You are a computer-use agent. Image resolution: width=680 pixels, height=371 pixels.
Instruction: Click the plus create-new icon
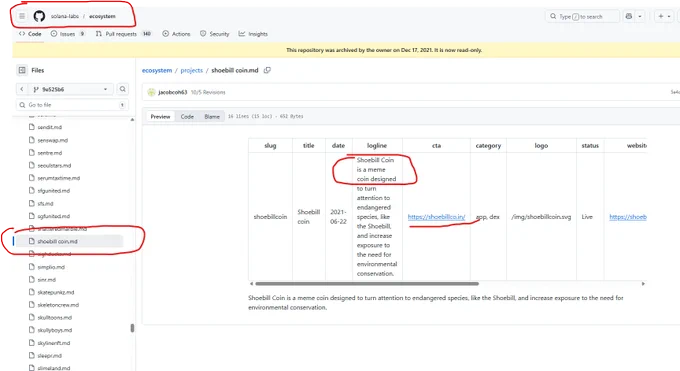point(661,16)
